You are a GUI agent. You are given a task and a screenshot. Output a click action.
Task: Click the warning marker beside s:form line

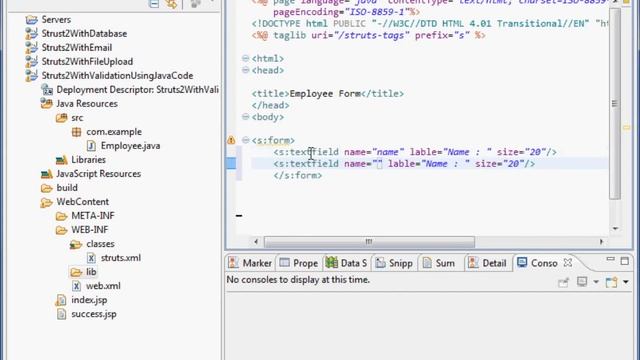(x=231, y=140)
